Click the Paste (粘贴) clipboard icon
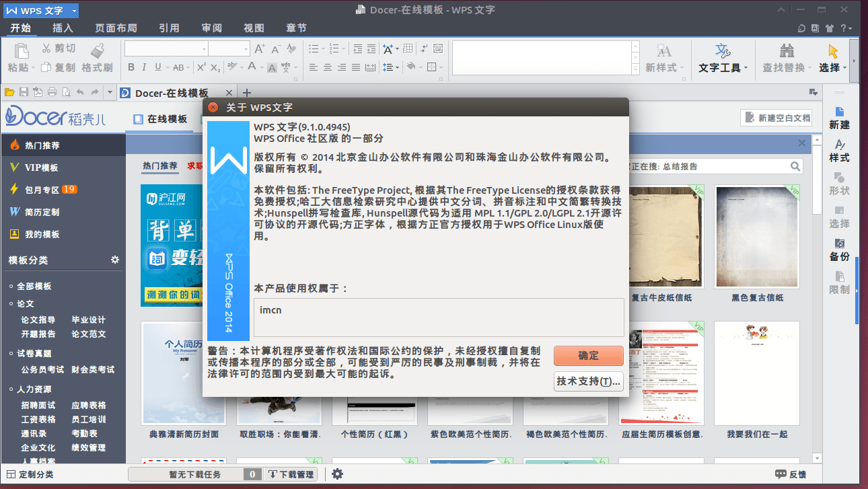This screenshot has width=868, height=489. point(22,50)
